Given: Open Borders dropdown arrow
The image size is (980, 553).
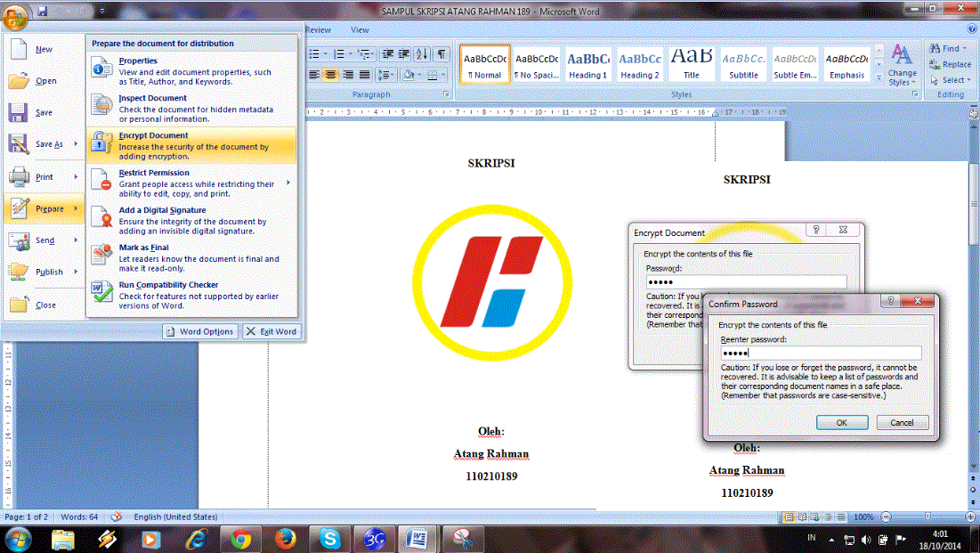Looking at the screenshot, I should point(444,75).
